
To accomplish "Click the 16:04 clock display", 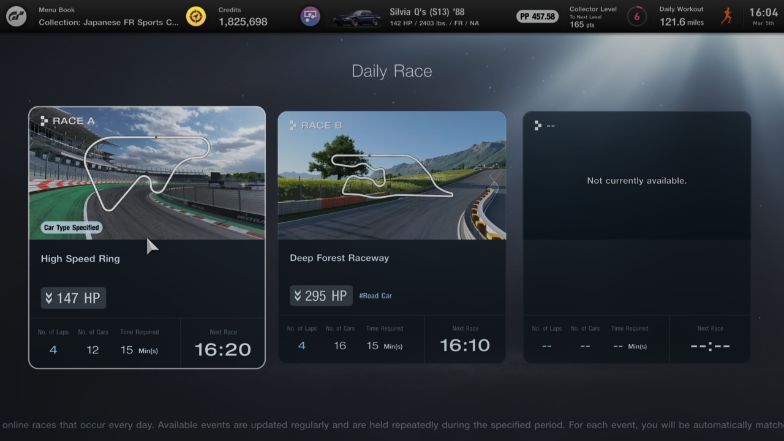I will tap(764, 12).
